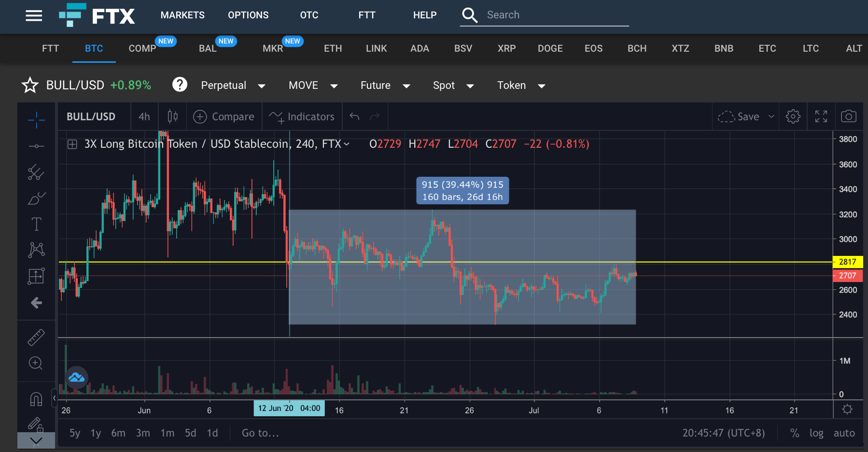This screenshot has height=452, width=868.
Task: Click the cloud weather icon on the chart
Action: coord(76,377)
